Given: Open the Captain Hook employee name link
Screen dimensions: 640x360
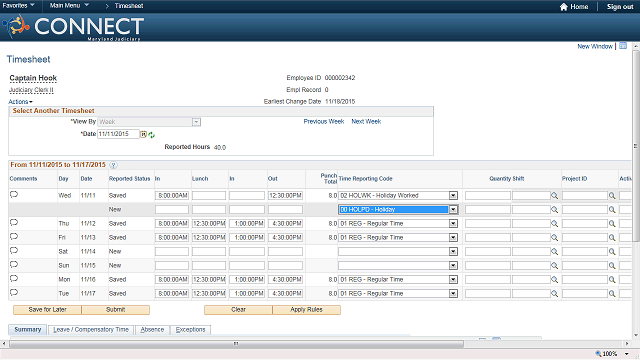Looking at the screenshot, I should (x=33, y=78).
